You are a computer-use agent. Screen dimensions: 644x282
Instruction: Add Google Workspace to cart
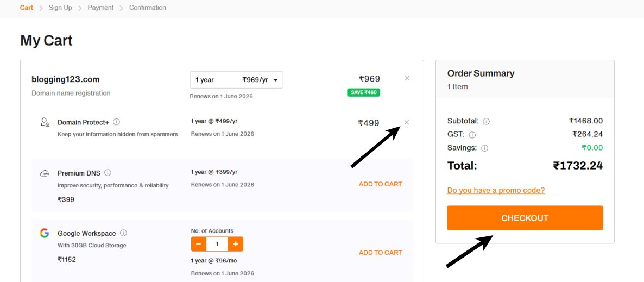tap(380, 253)
